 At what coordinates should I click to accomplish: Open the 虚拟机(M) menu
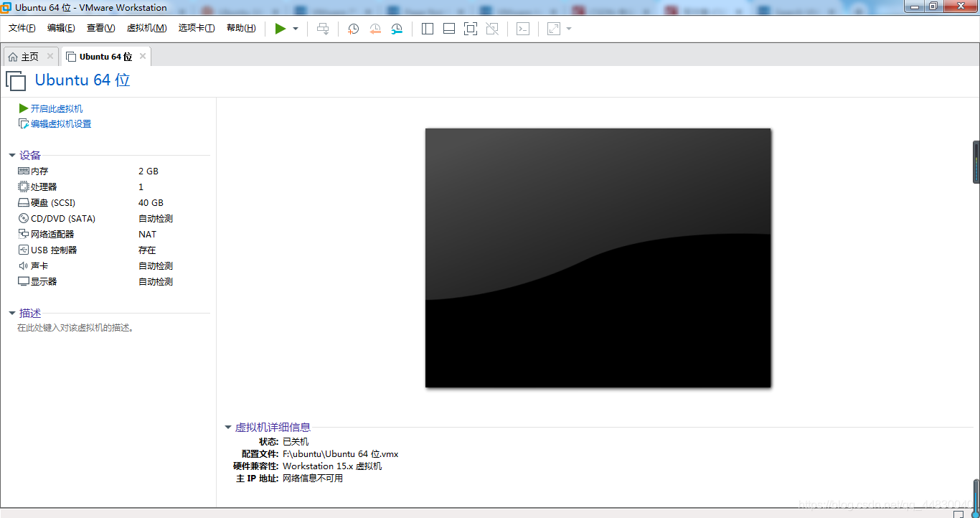coord(146,28)
